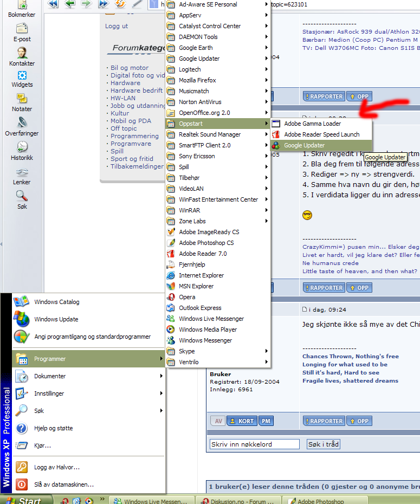Select Google Updater in Oppstart submenu

[x=321, y=145]
